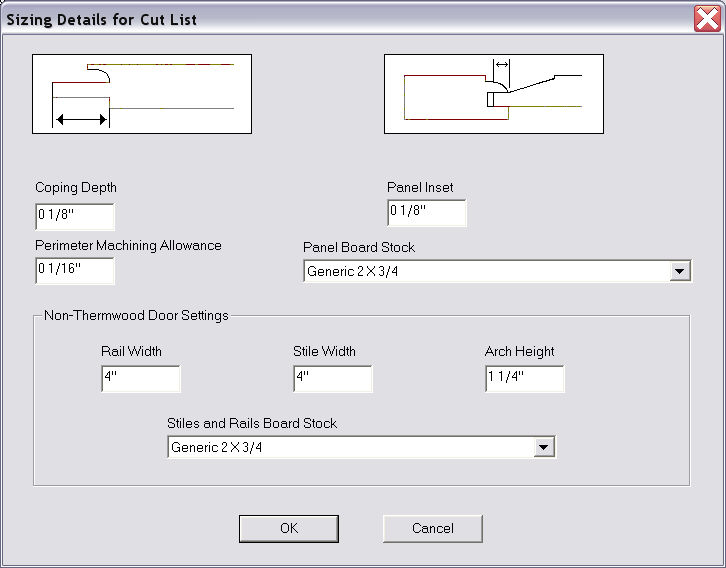
Task: Click the Rail Width label
Action: click(x=131, y=351)
